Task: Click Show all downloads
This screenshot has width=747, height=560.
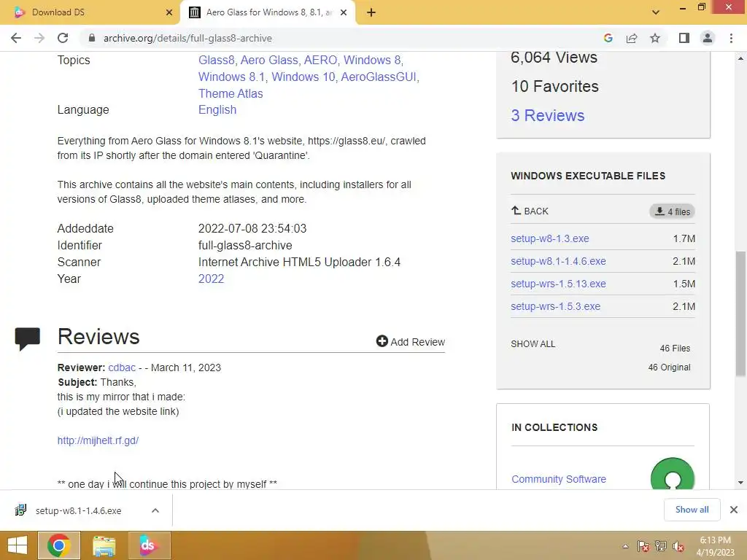Action: click(x=692, y=510)
